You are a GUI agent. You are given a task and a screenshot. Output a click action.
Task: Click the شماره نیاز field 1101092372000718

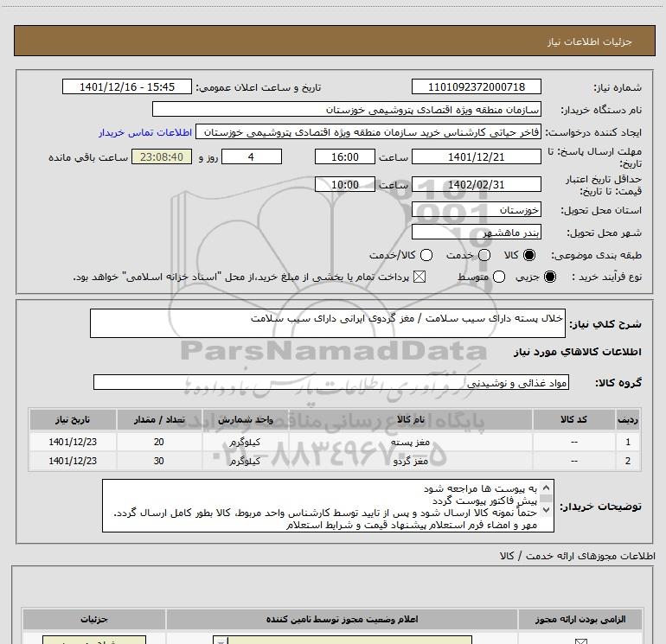[x=476, y=87]
